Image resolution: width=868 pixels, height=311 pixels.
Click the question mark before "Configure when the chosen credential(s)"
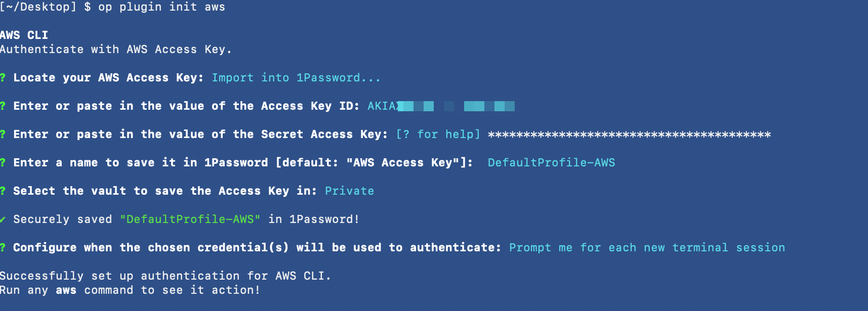3,248
